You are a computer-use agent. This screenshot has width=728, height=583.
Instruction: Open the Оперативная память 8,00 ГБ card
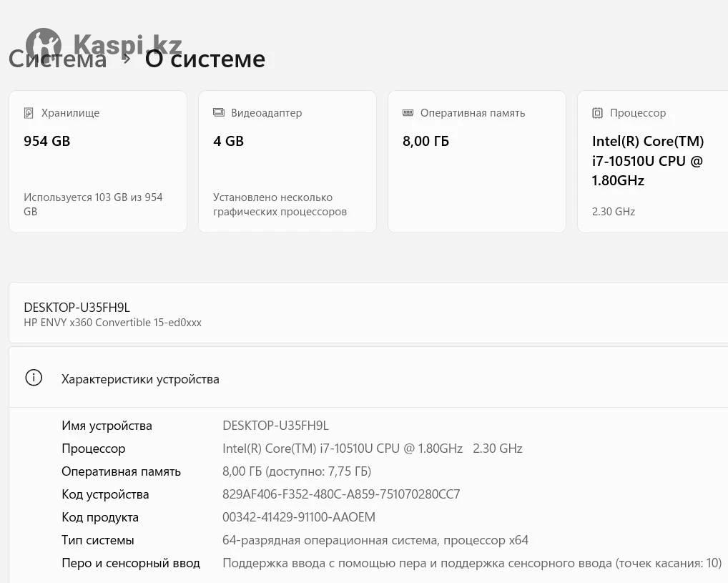point(477,161)
